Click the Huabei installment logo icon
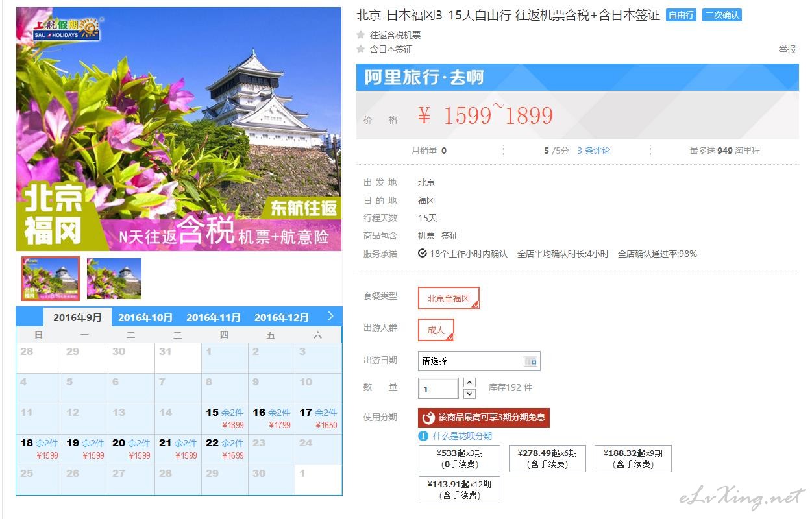 point(428,418)
